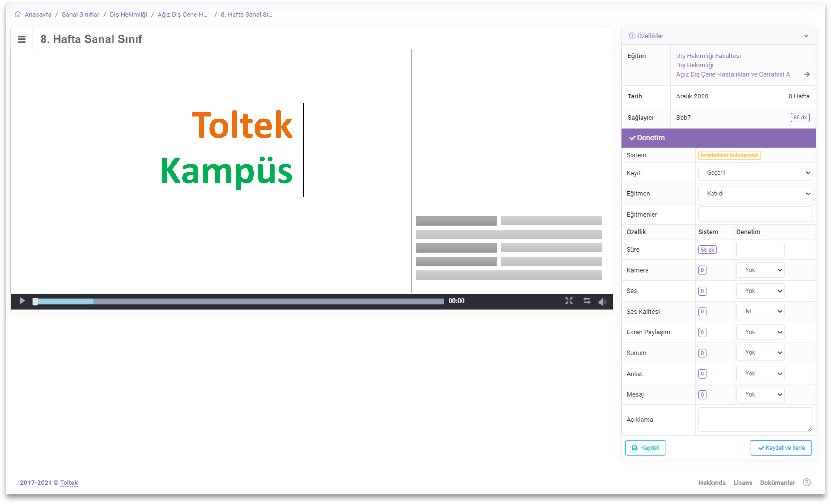Screen dimensions: 831x504
Task: Click the Kaydet button
Action: point(645,448)
